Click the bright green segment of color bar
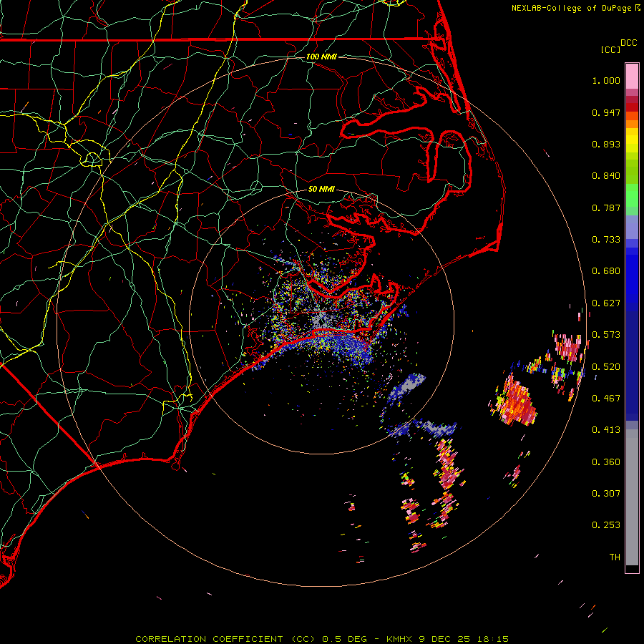Image resolution: width=644 pixels, height=644 pixels. pyautogui.click(x=632, y=195)
